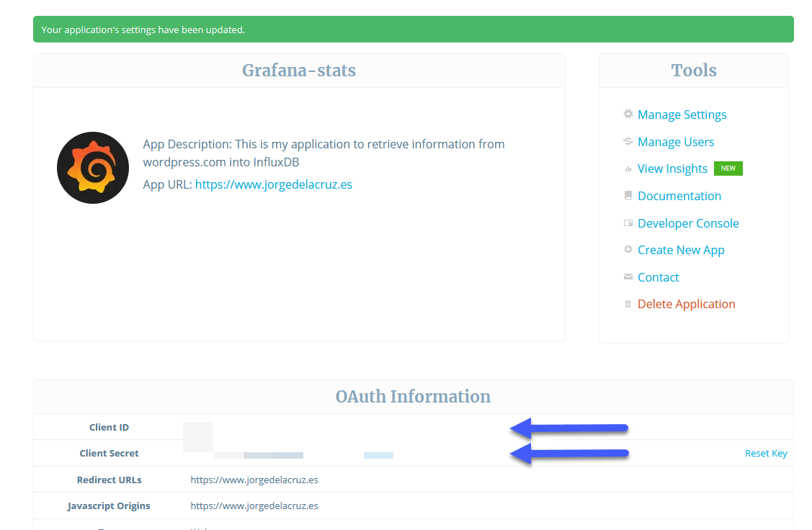
Task: Click the book icon beside Documentation
Action: tap(628, 195)
